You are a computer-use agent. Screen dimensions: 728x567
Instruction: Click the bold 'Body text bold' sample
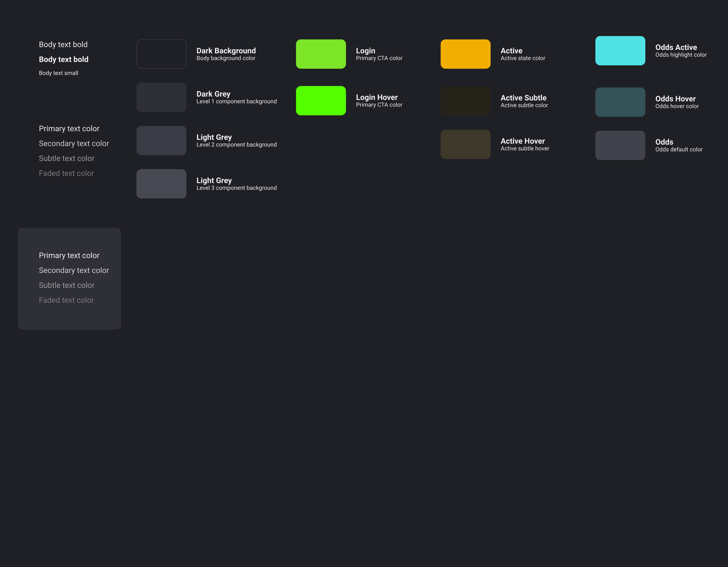[x=64, y=59]
